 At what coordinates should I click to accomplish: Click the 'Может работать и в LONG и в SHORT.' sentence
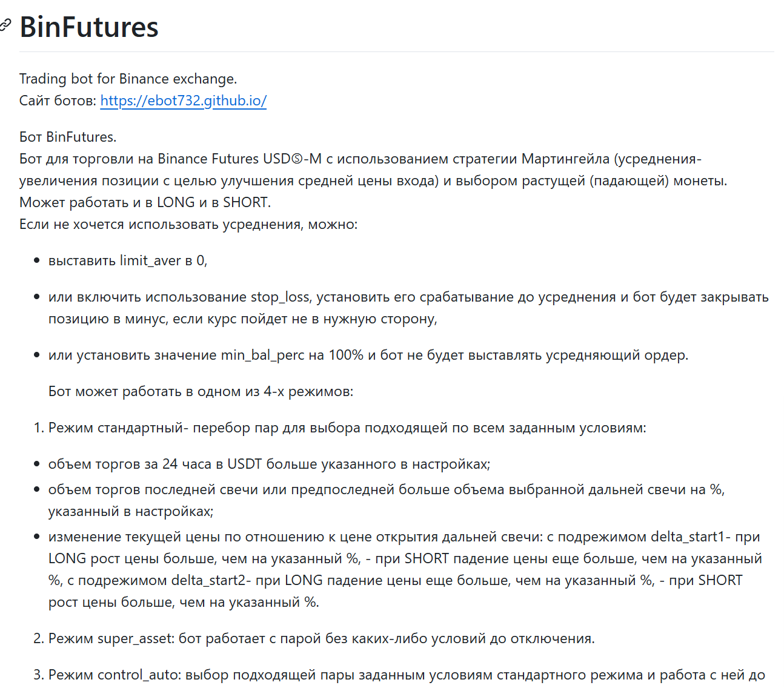pyautogui.click(x=145, y=202)
